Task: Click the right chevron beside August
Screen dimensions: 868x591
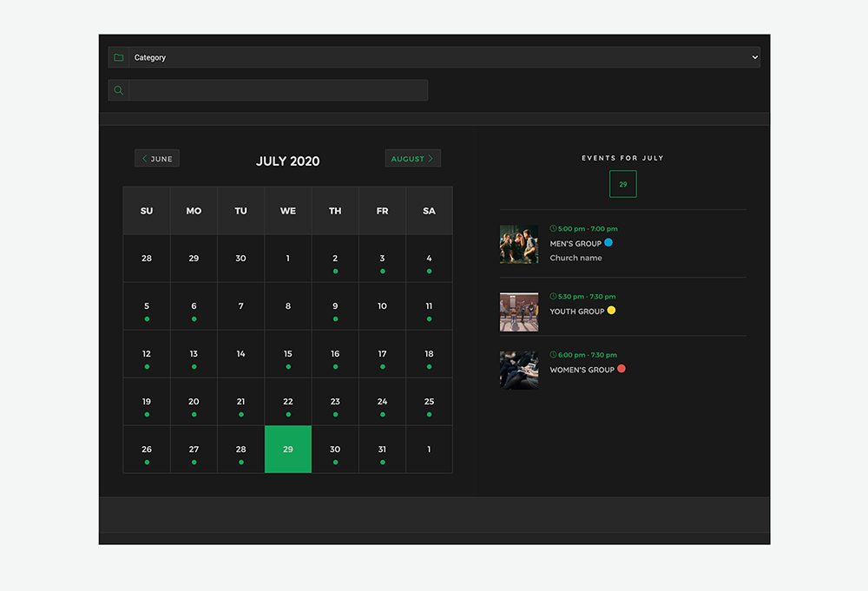Action: (431, 159)
